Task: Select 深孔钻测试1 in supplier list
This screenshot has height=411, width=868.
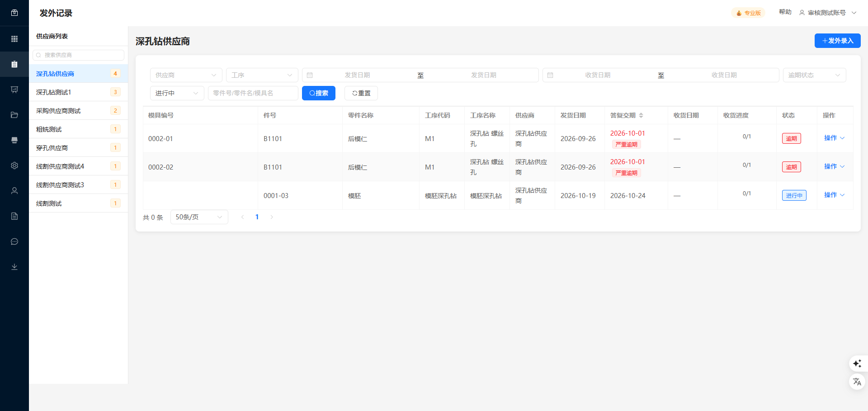Action: (79, 92)
